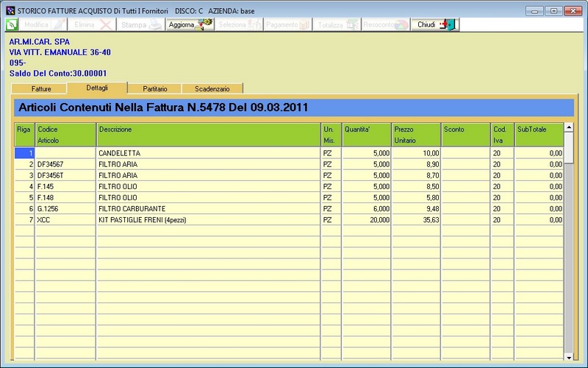Click unit price 8,50
The width and height of the screenshot is (588, 368).
click(x=432, y=187)
